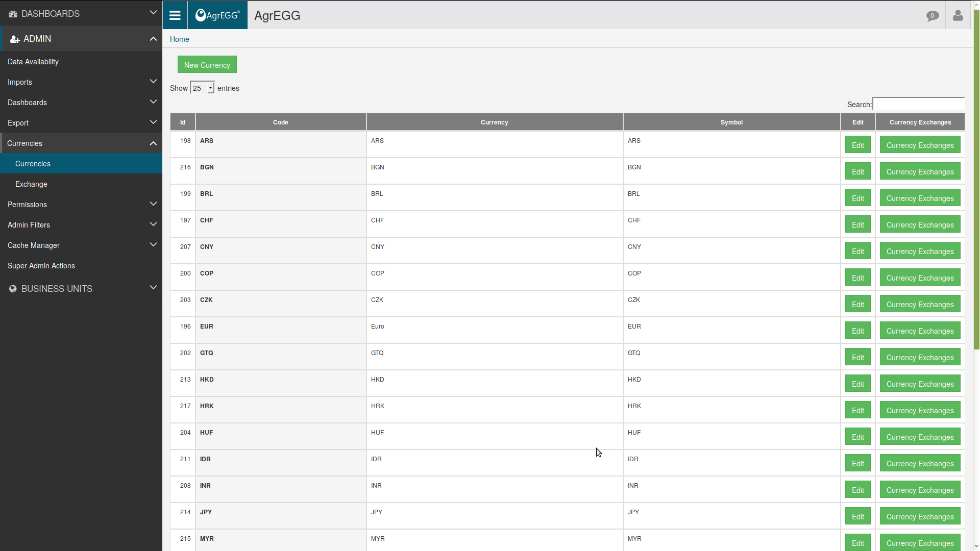Go to the Home breadcrumb link
Screen dimensions: 980x551
[x=180, y=39]
